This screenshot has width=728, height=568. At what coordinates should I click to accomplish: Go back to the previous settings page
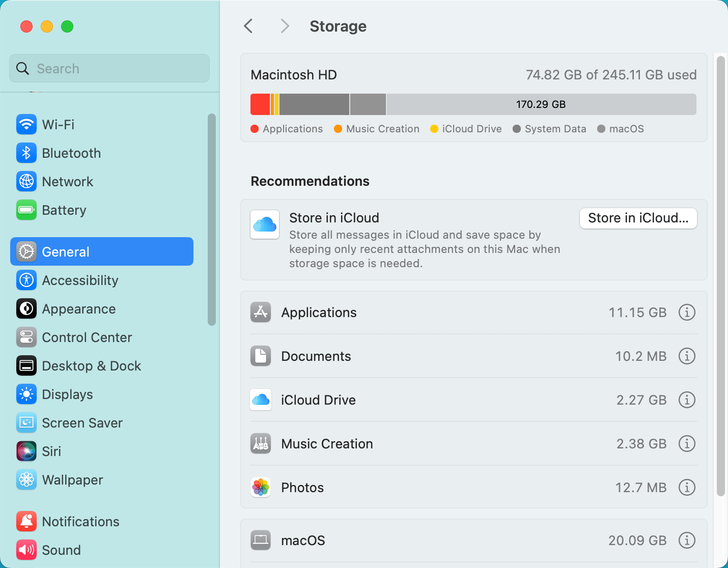point(248,26)
